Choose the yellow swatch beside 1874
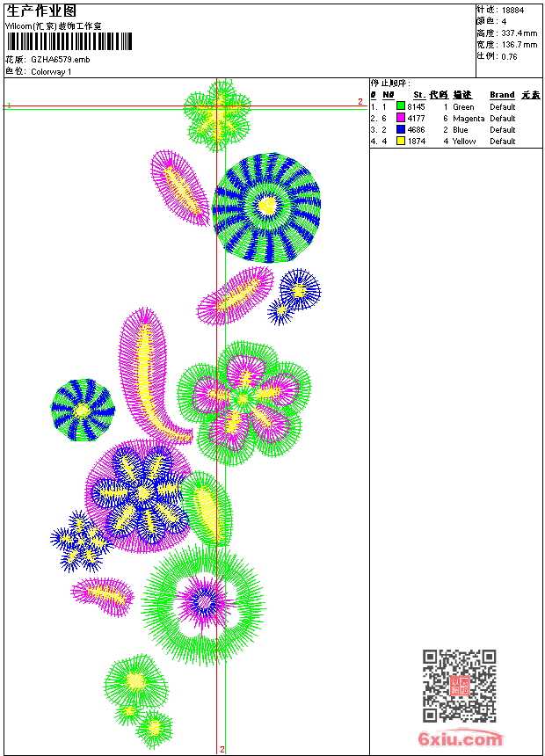 coord(400,141)
